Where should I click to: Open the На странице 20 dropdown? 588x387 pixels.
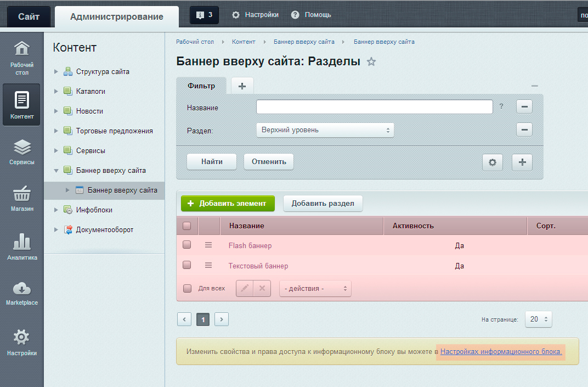tap(539, 319)
